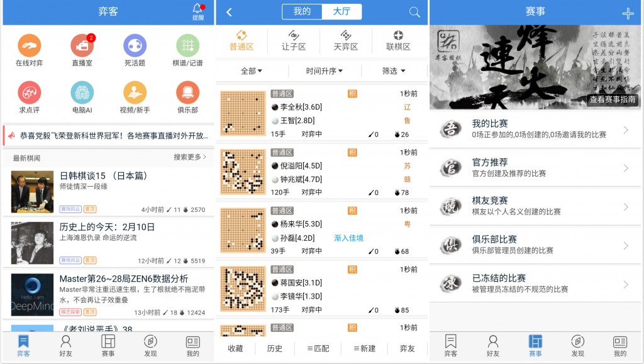This screenshot has height=364, width=644.
Task: Open the 全部 filter dropdown
Action: (252, 71)
